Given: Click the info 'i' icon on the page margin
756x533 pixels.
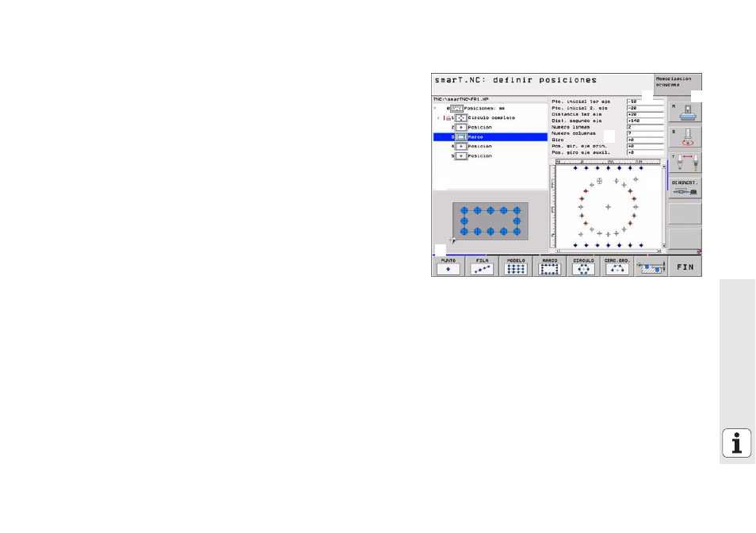Looking at the screenshot, I should coord(736,443).
